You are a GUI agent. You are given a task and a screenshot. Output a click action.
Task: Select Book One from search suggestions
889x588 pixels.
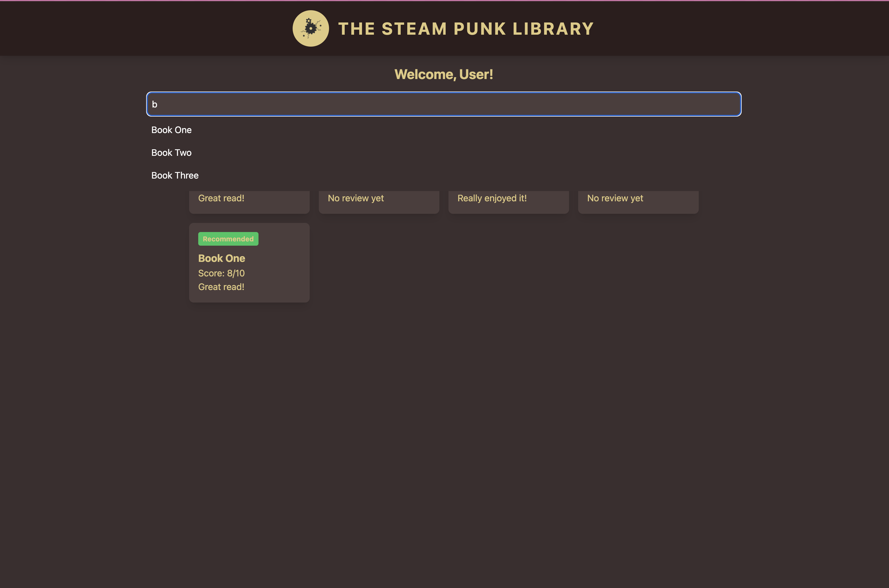[171, 130]
